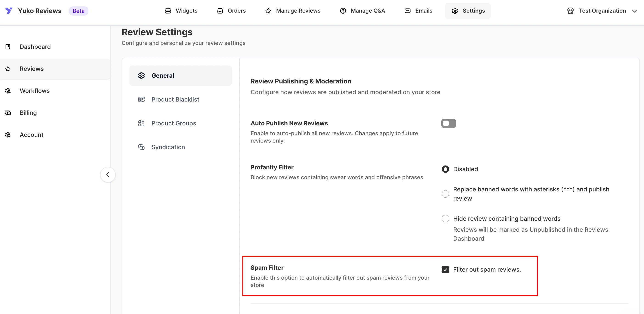This screenshot has width=644, height=314.
Task: Click the Test Organization store icon
Action: point(571,11)
